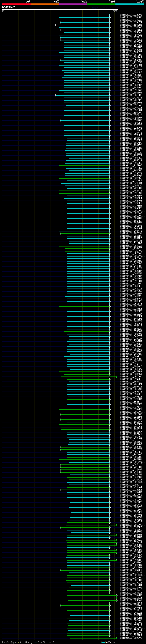
Task: Click the purple ~60% identity legend segment
Action: 73,4
